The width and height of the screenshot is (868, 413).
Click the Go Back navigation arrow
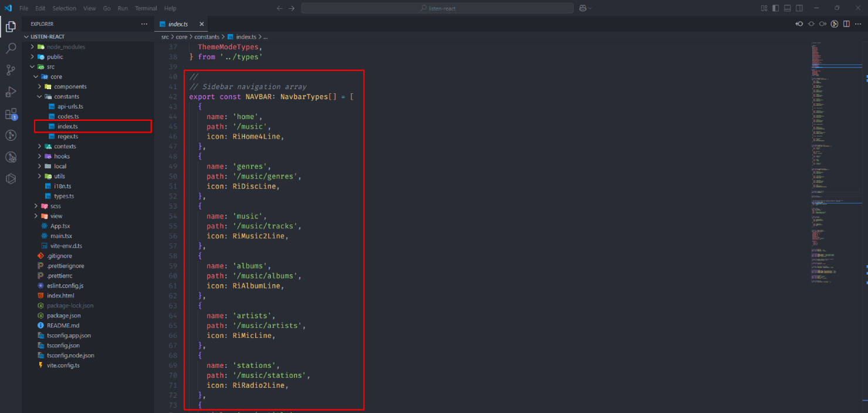(x=280, y=8)
